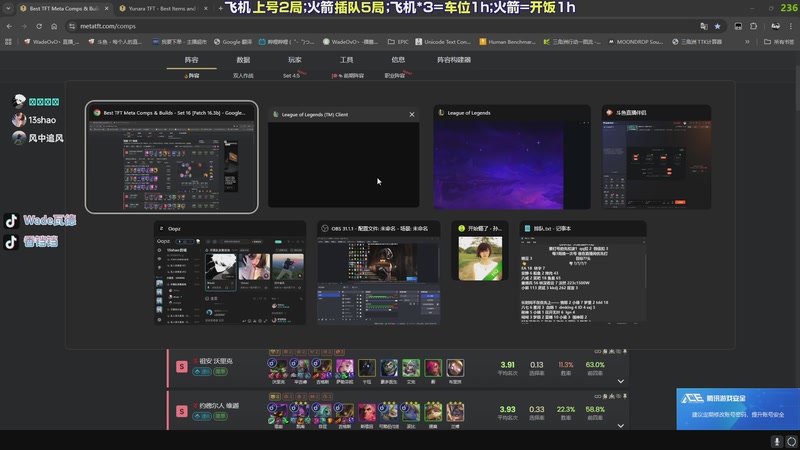Select the 前期阵容 sub-tab
The height and width of the screenshot is (450, 800).
tap(348, 76)
